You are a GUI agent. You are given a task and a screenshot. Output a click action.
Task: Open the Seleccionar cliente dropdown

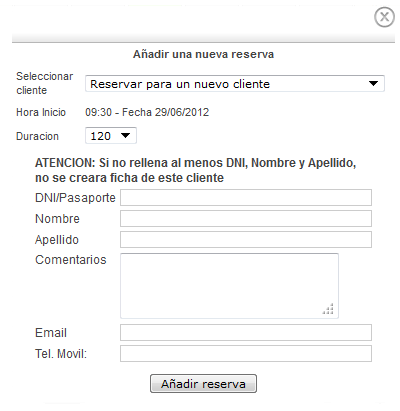[235, 84]
